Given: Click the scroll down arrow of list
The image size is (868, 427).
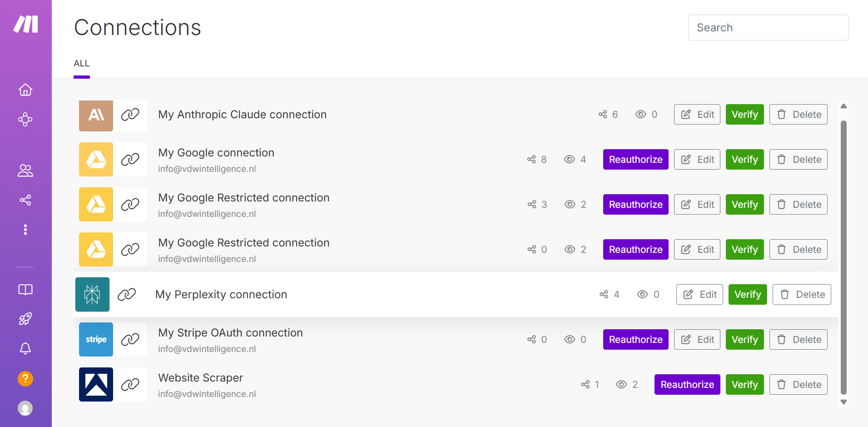Looking at the screenshot, I should point(843,402).
